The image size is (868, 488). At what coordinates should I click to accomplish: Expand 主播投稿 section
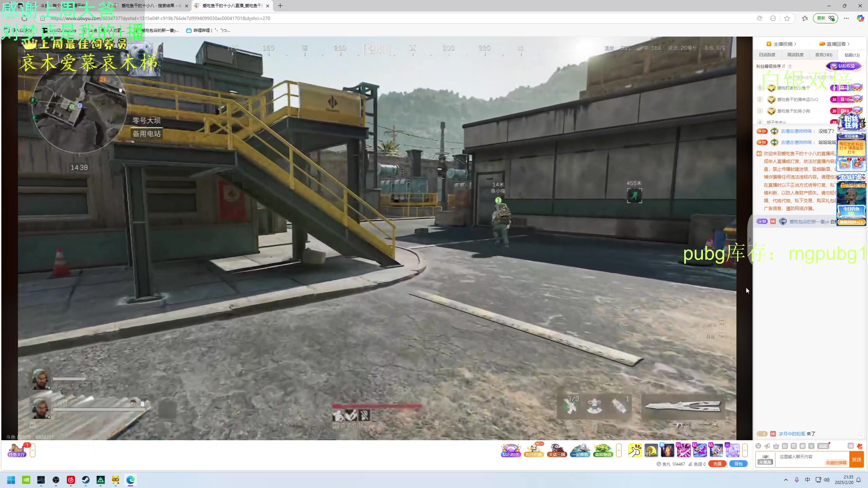781,44
